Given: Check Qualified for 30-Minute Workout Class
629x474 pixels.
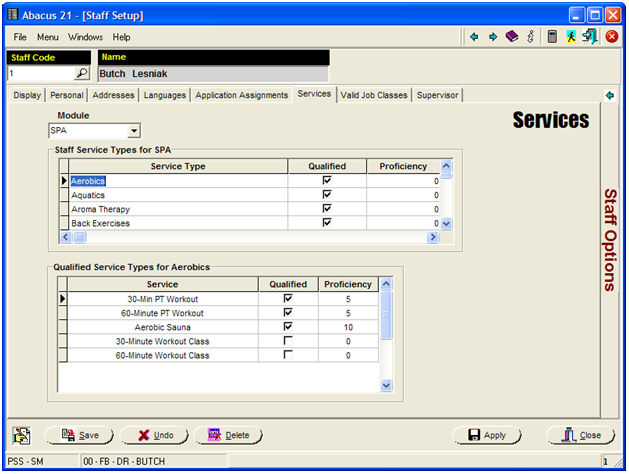Looking at the screenshot, I should pos(288,341).
